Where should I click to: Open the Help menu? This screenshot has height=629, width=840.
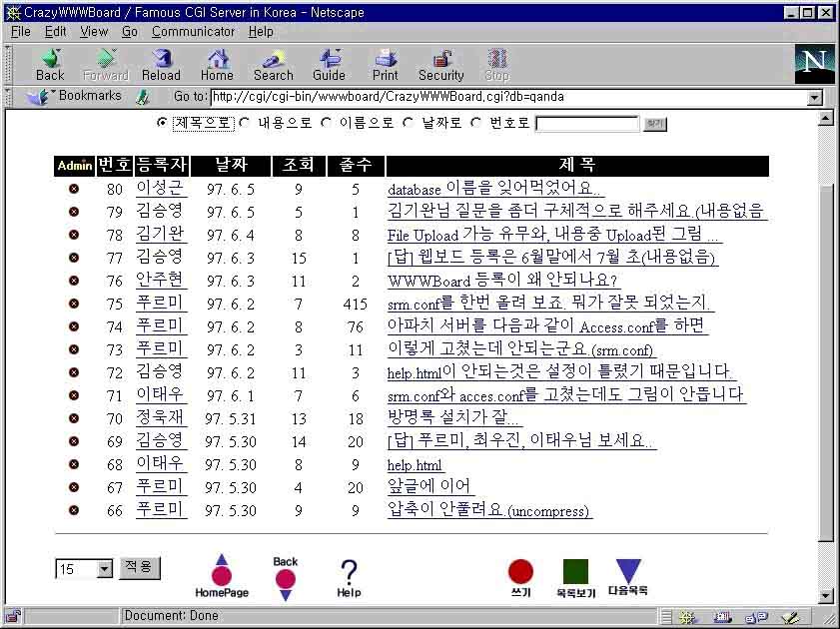261,32
